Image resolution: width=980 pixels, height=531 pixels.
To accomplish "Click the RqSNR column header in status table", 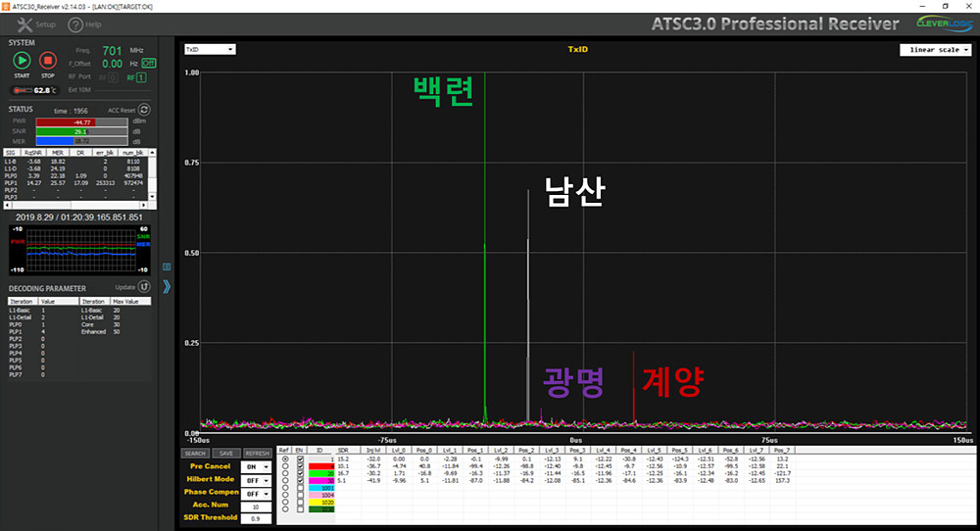I will click(33, 153).
